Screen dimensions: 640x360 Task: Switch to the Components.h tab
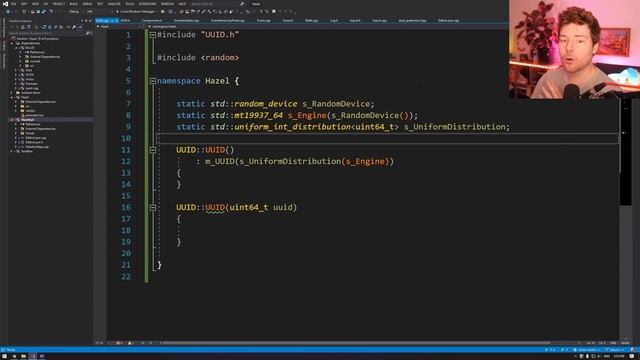point(152,20)
